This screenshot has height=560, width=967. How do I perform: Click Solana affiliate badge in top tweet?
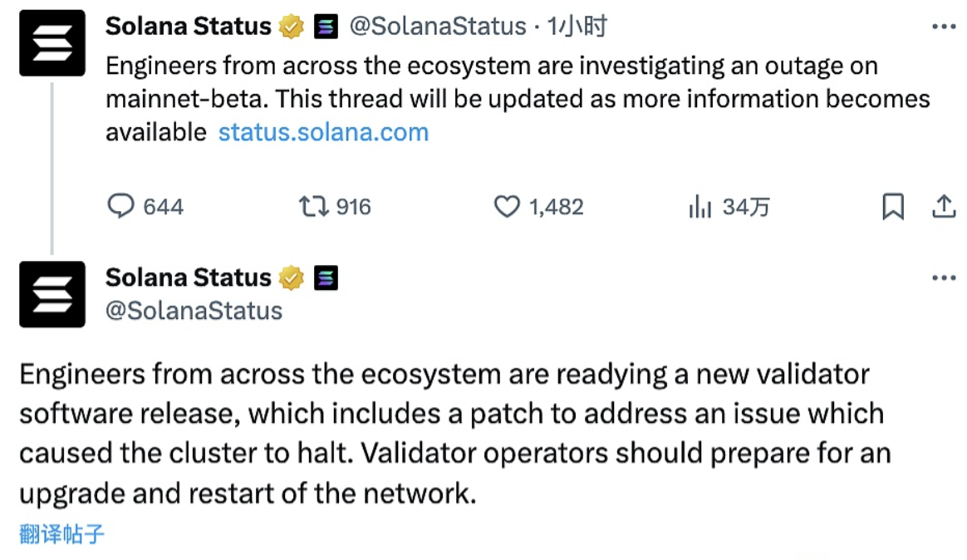click(x=326, y=27)
